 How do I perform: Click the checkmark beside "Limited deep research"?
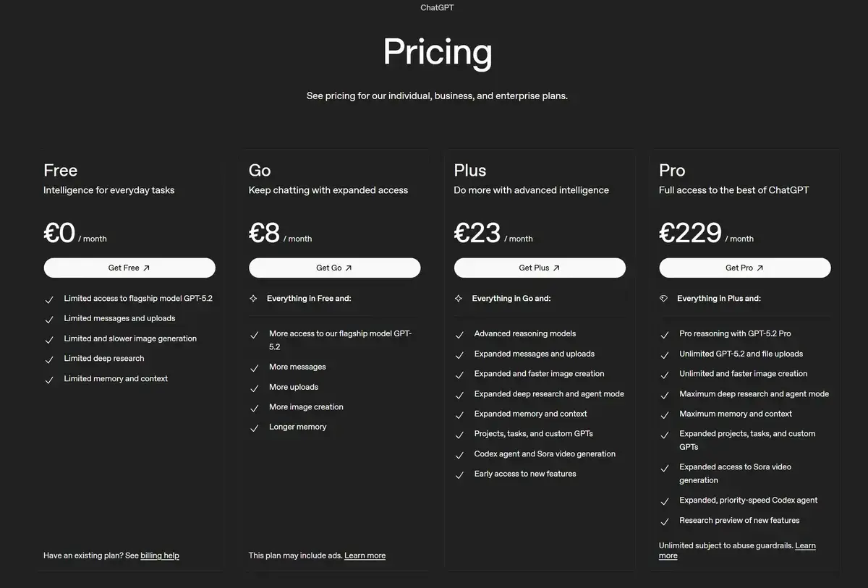coord(49,358)
